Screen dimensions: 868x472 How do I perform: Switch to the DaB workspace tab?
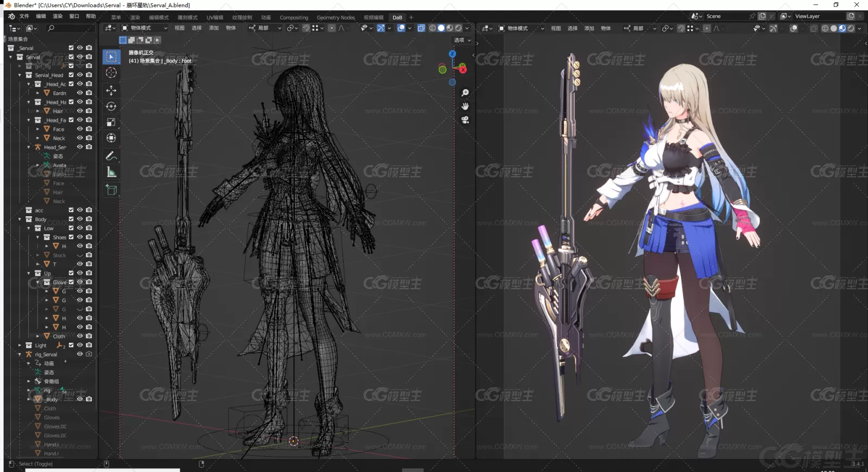[397, 17]
